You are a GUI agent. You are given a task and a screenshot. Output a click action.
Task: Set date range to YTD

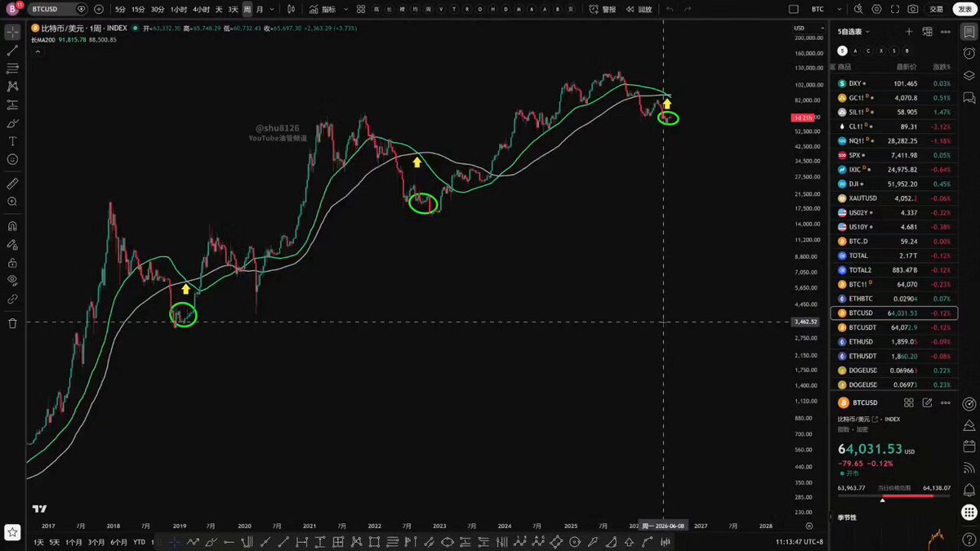click(139, 542)
